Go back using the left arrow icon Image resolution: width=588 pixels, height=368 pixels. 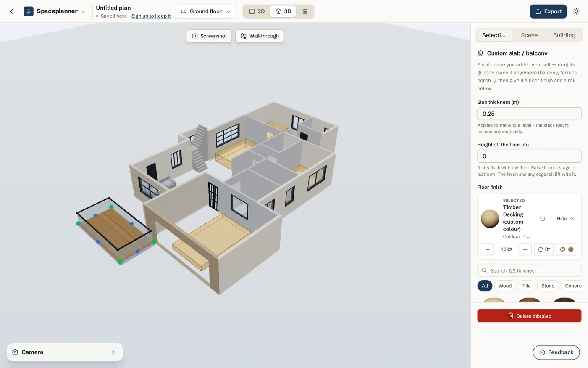point(12,11)
